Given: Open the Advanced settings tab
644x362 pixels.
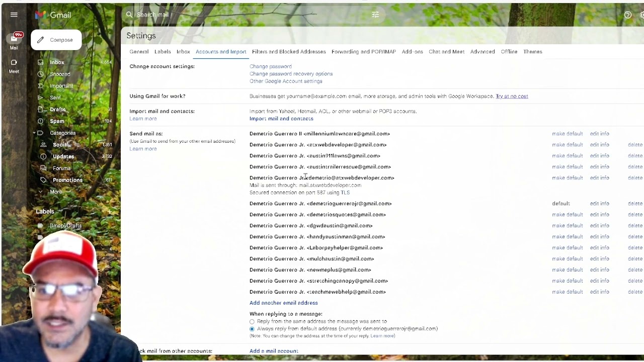Looking at the screenshot, I should coord(482,52).
